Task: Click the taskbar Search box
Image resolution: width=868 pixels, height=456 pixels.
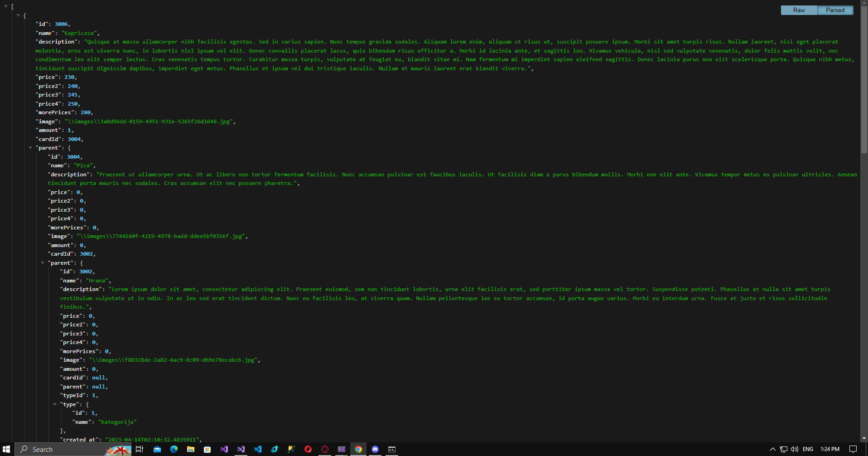Action: [x=73, y=449]
